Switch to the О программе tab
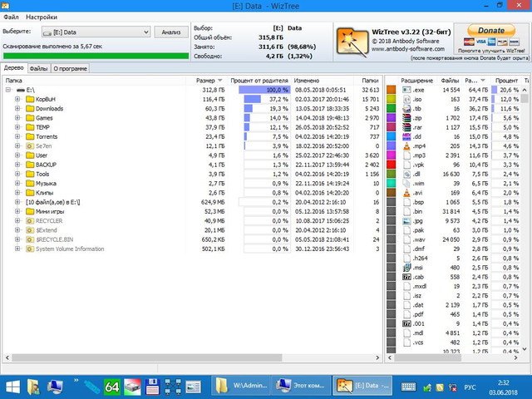This screenshot has width=532, height=399. [x=70, y=68]
